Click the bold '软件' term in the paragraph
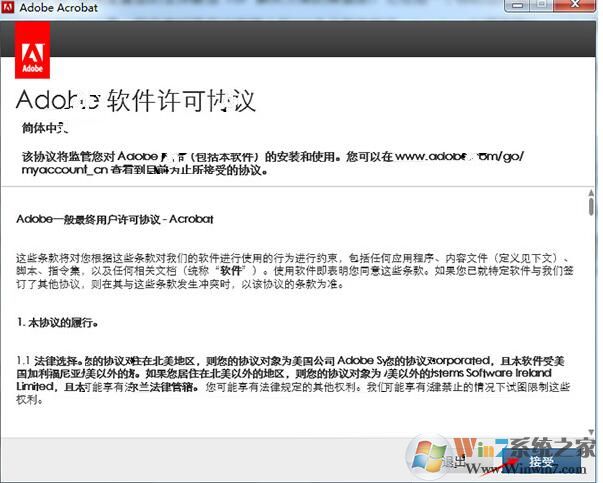603x483 pixels. click(231, 270)
